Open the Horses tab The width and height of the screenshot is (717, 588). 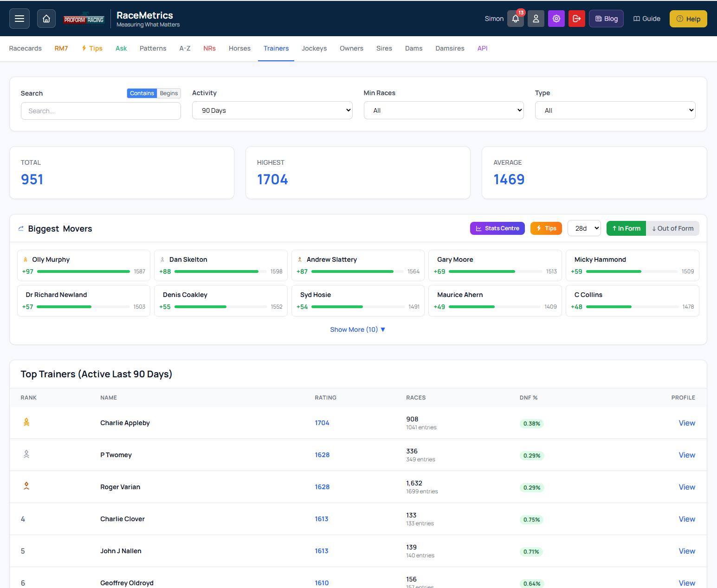(x=239, y=48)
